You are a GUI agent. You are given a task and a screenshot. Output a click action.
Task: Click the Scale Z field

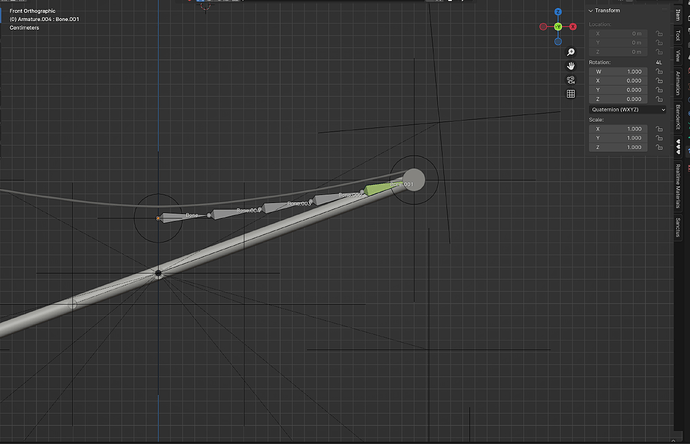pyautogui.click(x=618, y=147)
